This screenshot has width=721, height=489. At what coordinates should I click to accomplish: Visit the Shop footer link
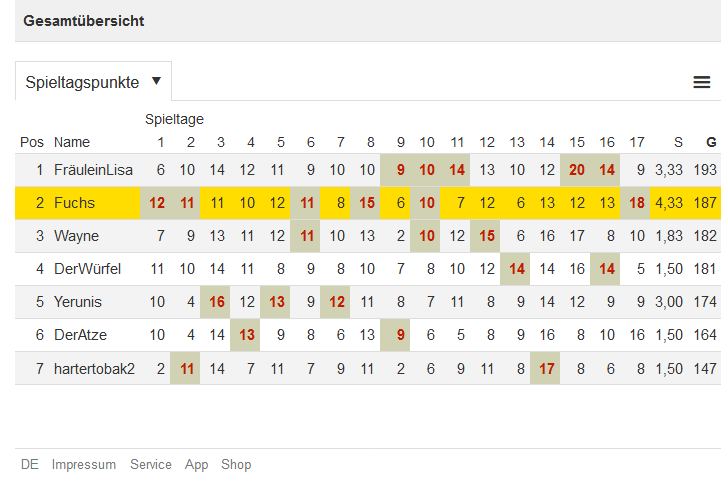coord(236,465)
